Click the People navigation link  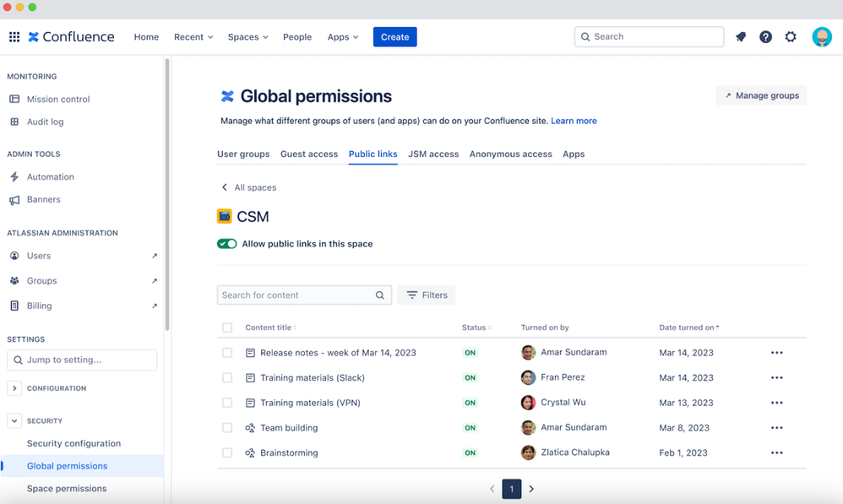(297, 37)
